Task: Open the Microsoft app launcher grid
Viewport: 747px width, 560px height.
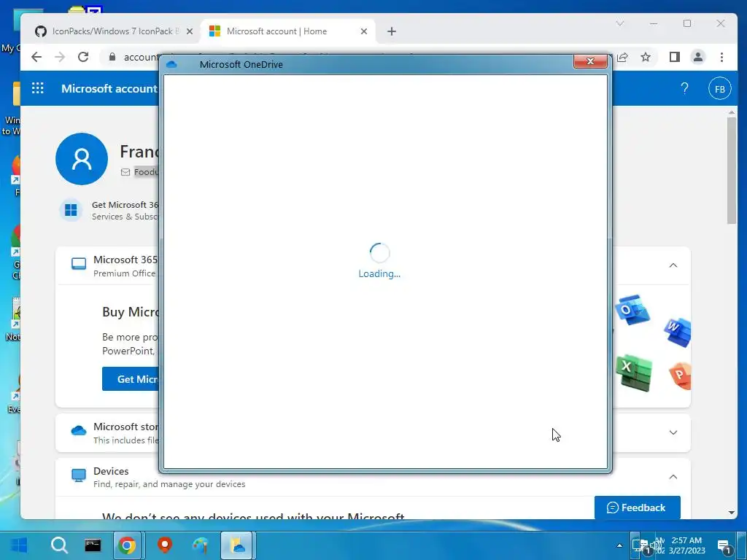Action: pyautogui.click(x=38, y=88)
